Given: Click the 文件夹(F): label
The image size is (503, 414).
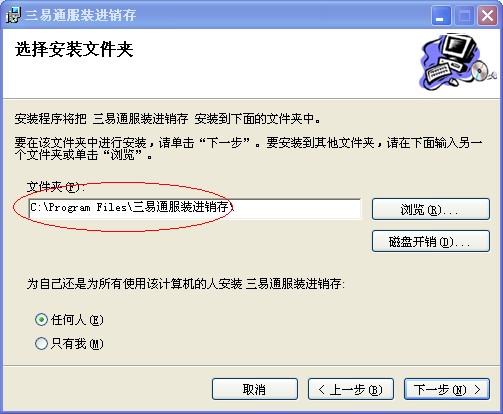Looking at the screenshot, I should 56,187.
